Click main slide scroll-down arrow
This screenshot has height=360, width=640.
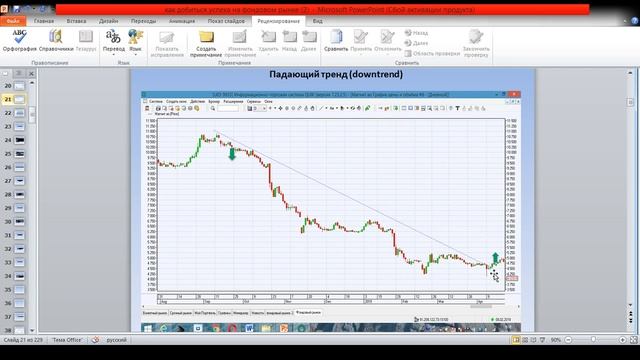coord(630,305)
